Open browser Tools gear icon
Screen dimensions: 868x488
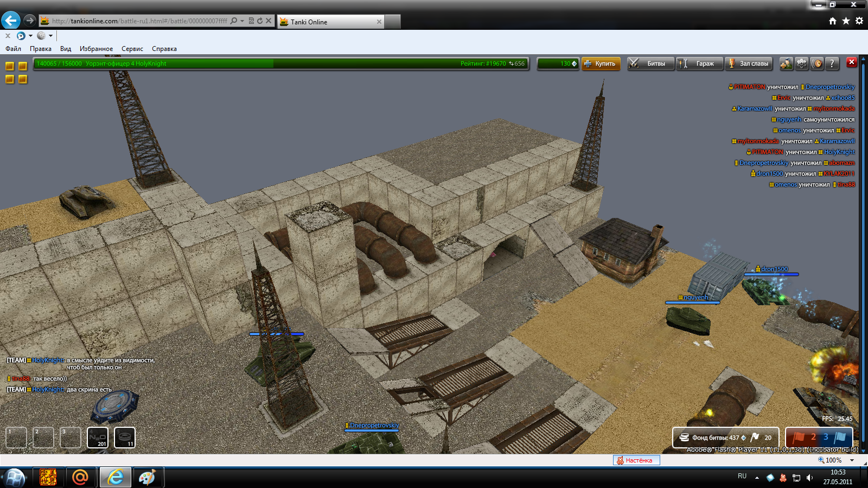click(859, 21)
